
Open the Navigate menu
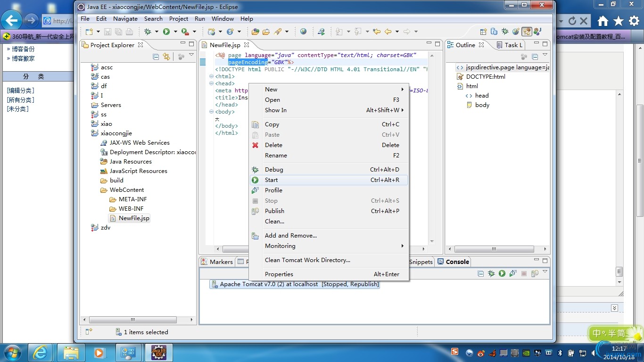[125, 19]
